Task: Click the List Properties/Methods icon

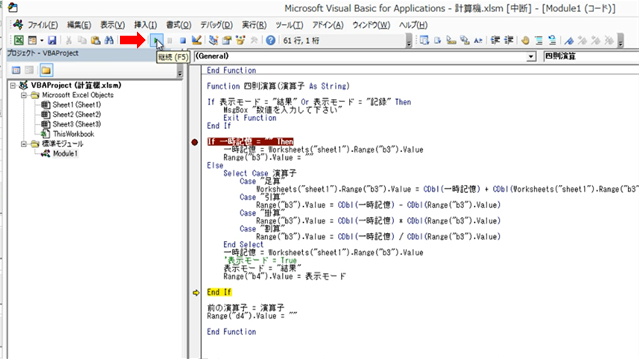Action: pos(424,40)
